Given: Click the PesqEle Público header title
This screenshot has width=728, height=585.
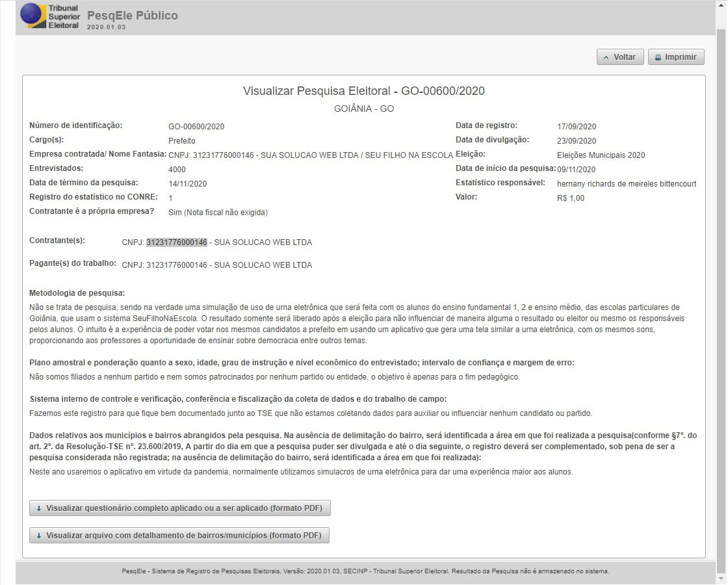Looking at the screenshot, I should (132, 16).
